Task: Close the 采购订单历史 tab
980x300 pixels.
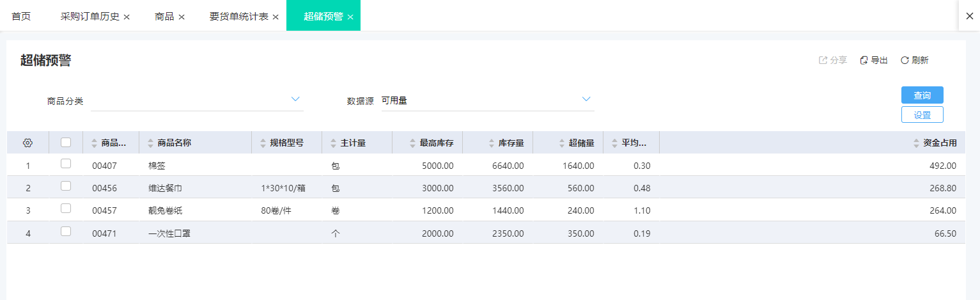Action: point(127,17)
